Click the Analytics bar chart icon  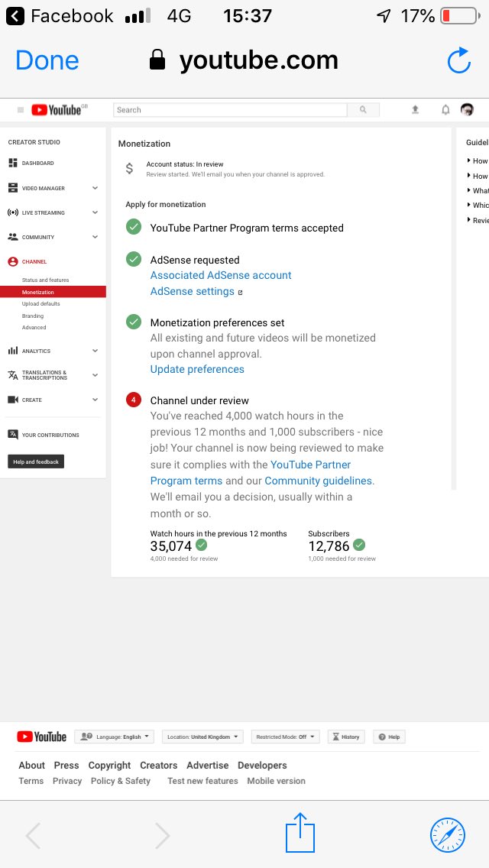click(13, 351)
